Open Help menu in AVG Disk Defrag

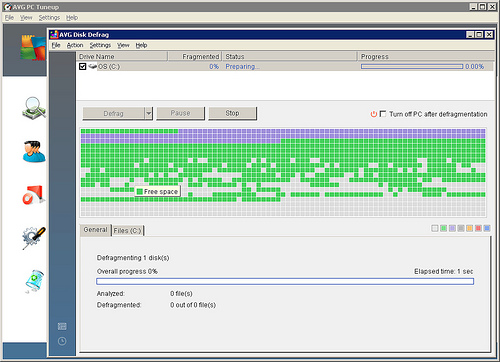(x=141, y=45)
